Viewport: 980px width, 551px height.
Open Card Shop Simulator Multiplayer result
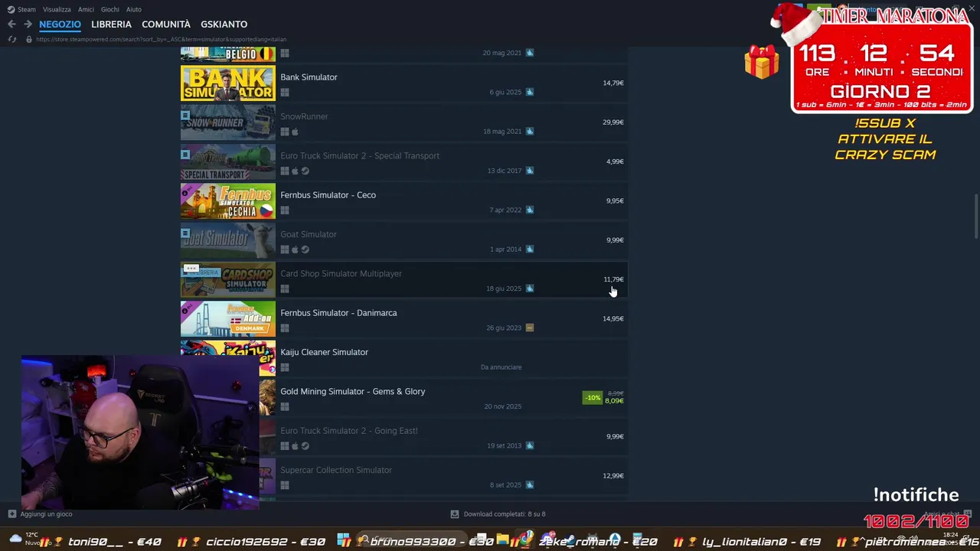403,280
